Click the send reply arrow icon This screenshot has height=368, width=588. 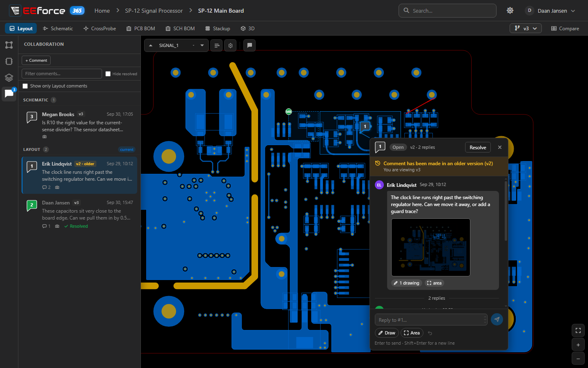[x=497, y=319]
